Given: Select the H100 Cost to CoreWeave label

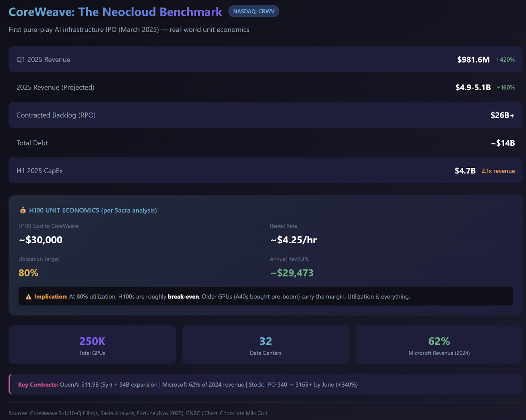Looking at the screenshot, I should [x=49, y=226].
